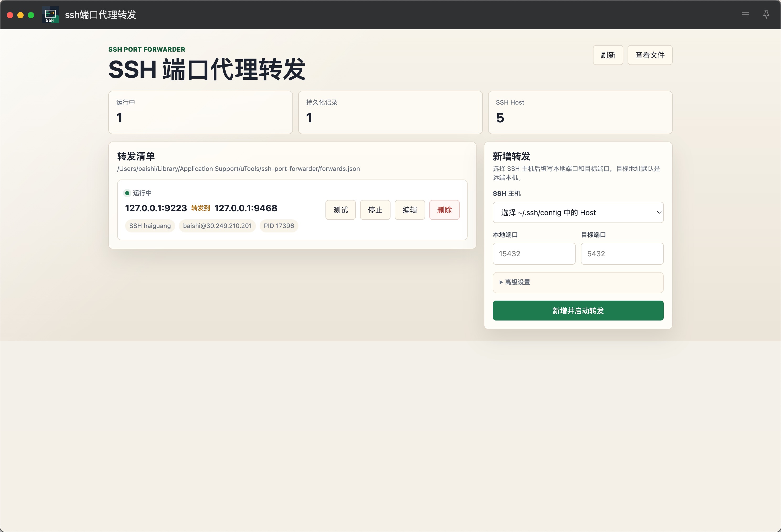Open the SSH 主机 Host dropdown

point(578,212)
